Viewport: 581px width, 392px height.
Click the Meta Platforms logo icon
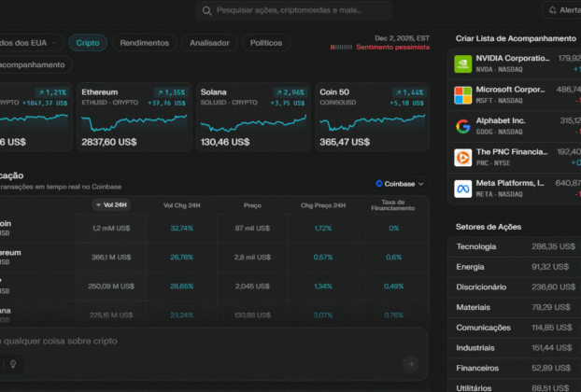(462, 189)
